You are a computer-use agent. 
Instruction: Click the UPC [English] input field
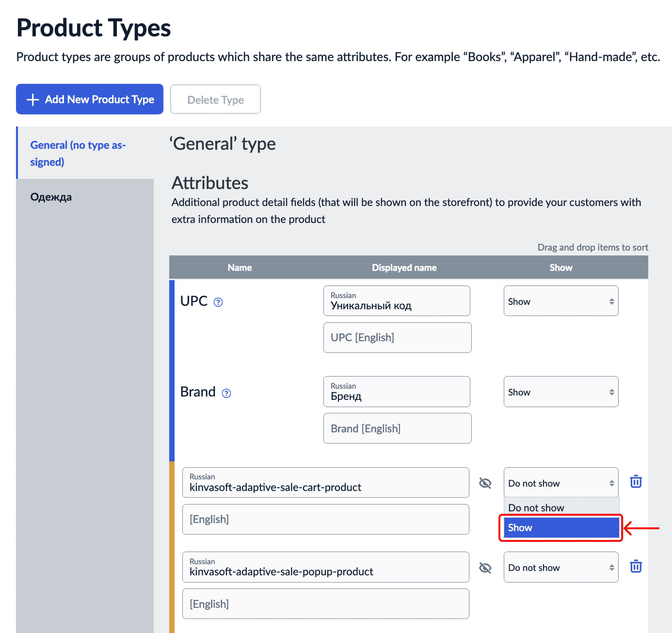coord(397,338)
